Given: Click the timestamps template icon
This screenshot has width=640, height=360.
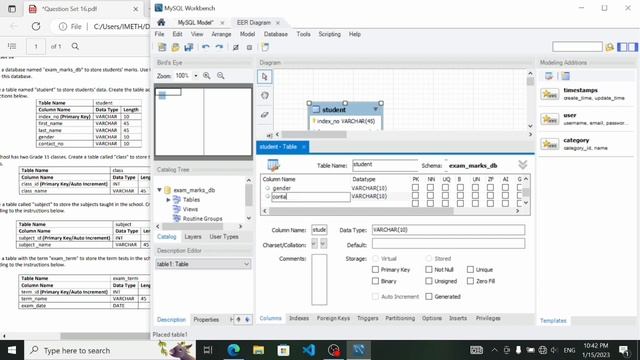Looking at the screenshot, I should pyautogui.click(x=549, y=94).
